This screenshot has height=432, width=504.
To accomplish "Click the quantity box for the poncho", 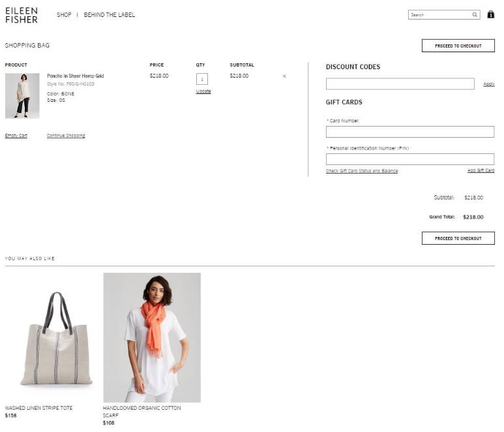I will tap(202, 79).
